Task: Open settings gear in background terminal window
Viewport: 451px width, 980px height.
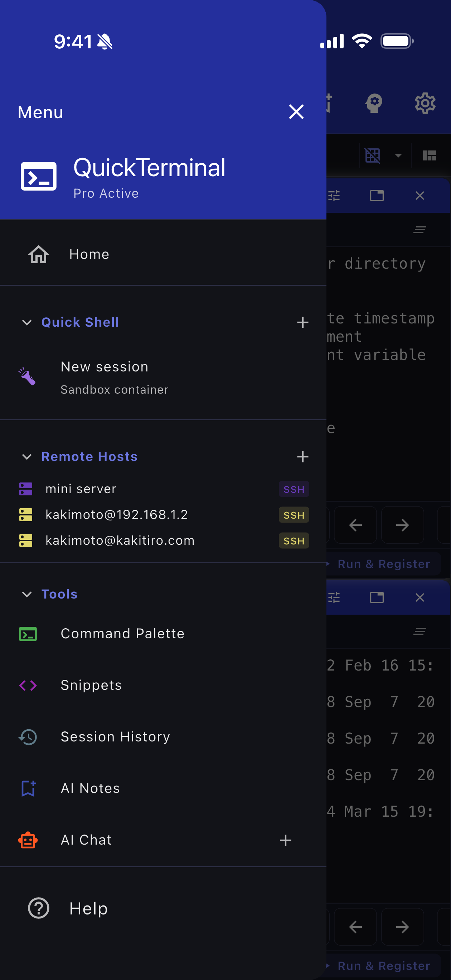Action: tap(425, 103)
